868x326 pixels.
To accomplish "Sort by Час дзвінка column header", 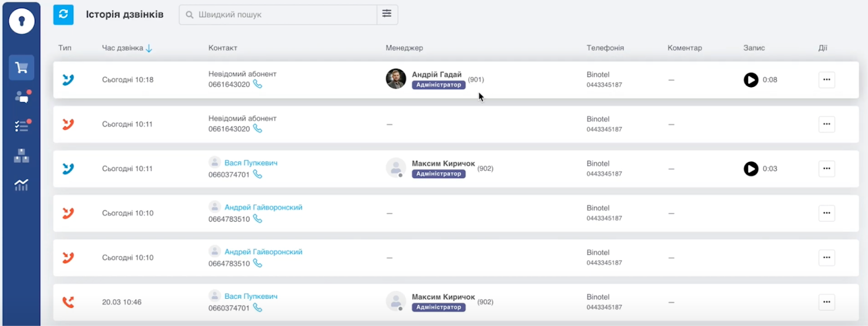I will [127, 48].
